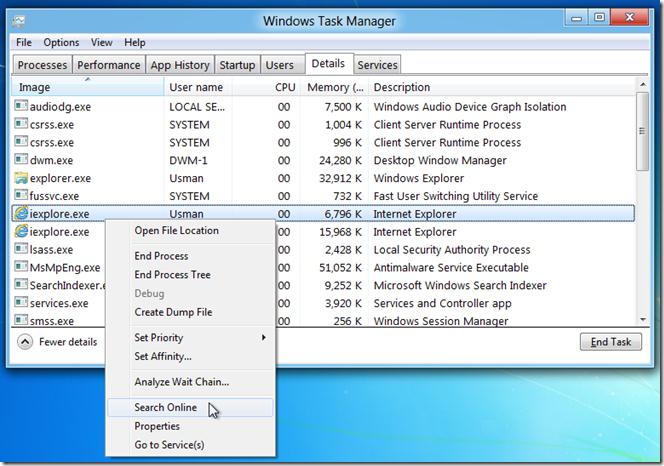Select Analyze Wait Chain... menu entry
Viewport: 664px width, 466px height.
pos(182,382)
